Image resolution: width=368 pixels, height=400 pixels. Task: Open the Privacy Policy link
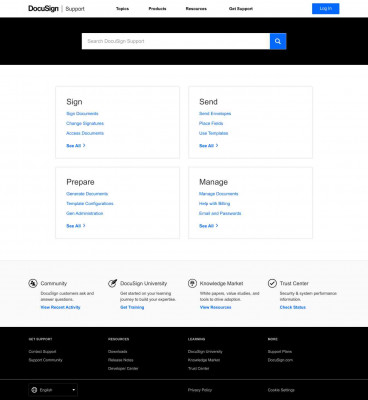(x=200, y=390)
